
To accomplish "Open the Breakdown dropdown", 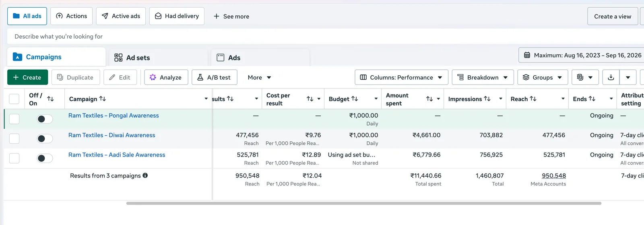I will click(x=483, y=77).
